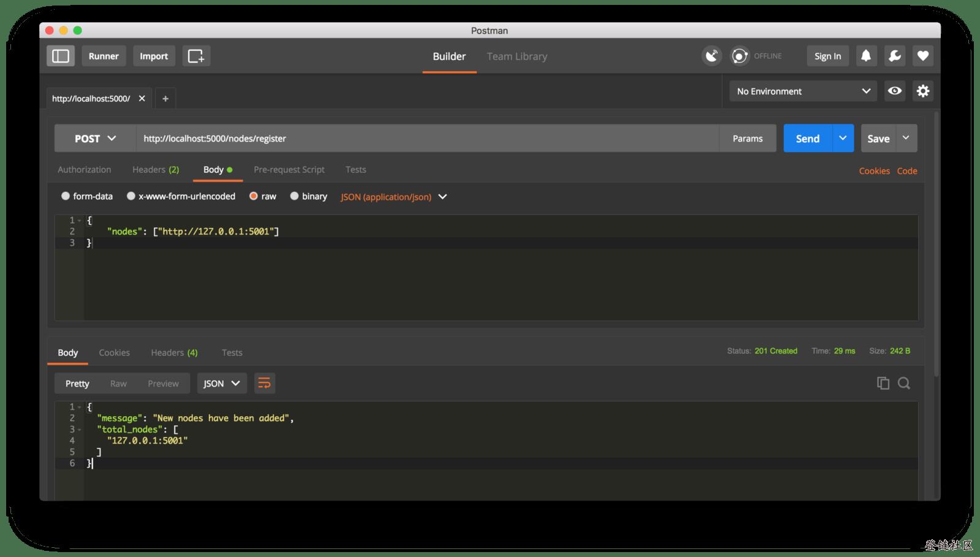Click the "127.0.0.1:5001" response value
980x557 pixels.
coord(147,441)
